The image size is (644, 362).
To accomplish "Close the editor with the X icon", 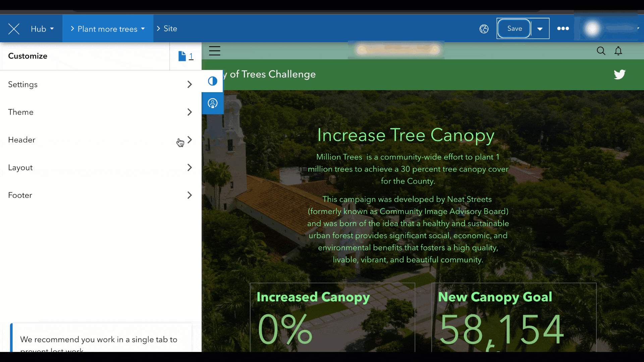I will [14, 29].
